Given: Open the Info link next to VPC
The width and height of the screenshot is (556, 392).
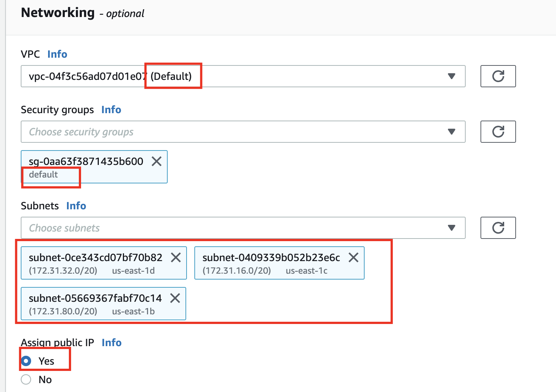Looking at the screenshot, I should (57, 54).
